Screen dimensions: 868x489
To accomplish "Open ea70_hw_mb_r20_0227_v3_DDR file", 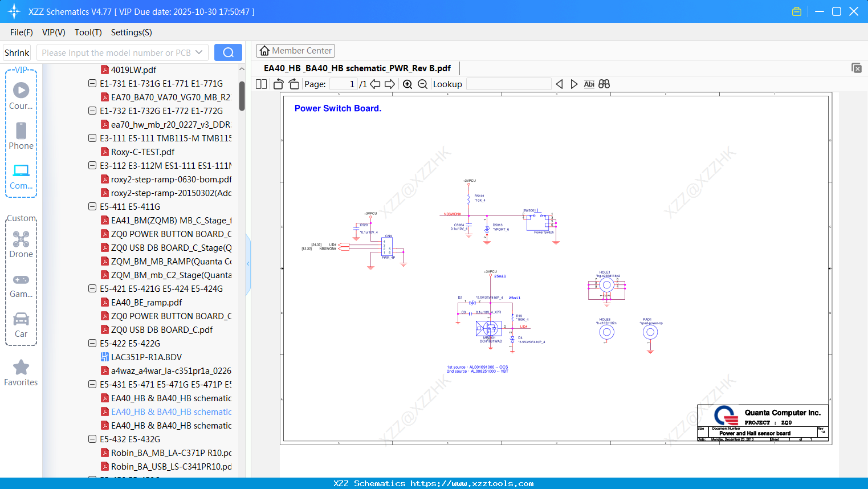I will coord(171,124).
